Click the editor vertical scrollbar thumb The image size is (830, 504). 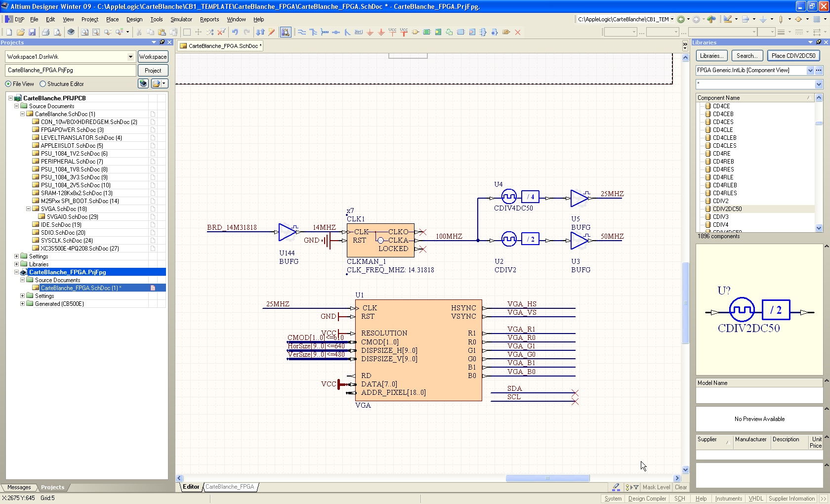pos(685,303)
